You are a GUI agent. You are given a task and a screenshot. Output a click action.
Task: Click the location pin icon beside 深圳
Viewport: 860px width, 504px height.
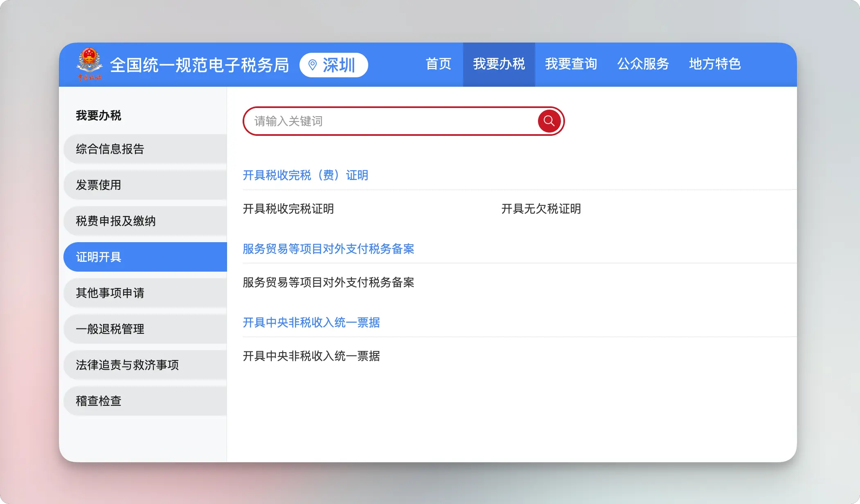[313, 65]
